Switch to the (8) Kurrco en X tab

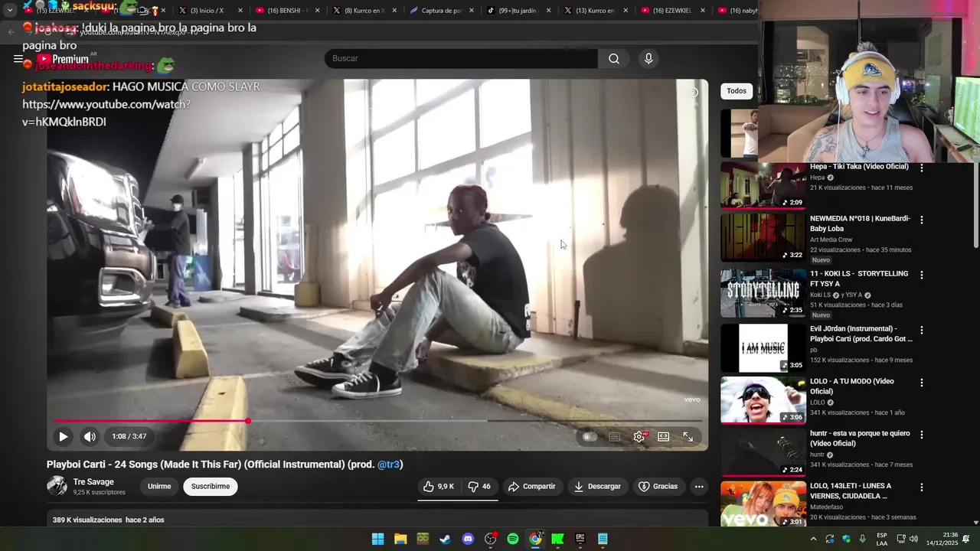(x=365, y=11)
